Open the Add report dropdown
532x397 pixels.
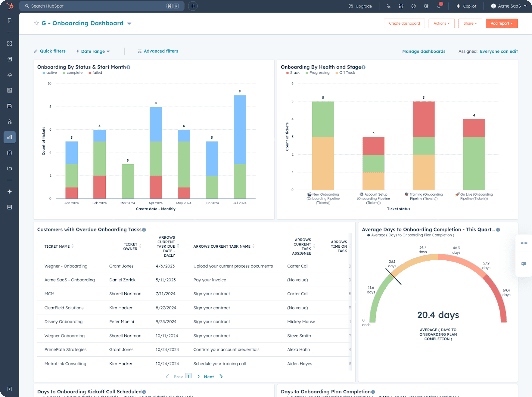pyautogui.click(x=502, y=23)
